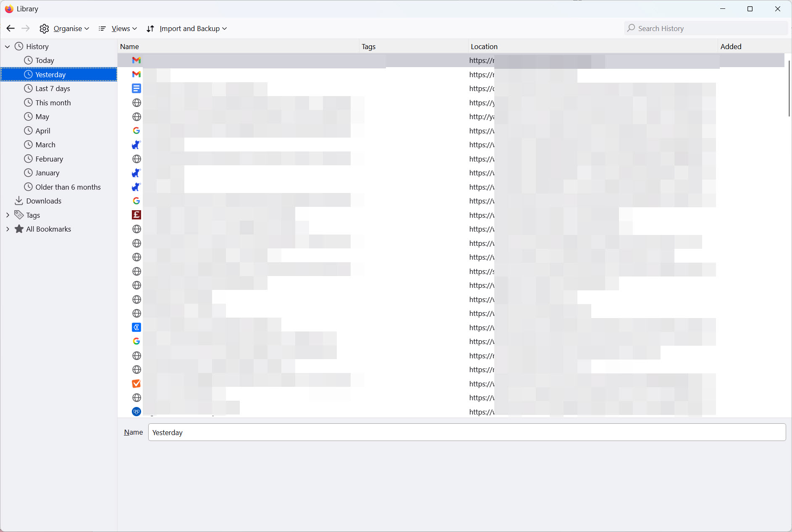The height and width of the screenshot is (532, 792).
Task: Collapse the History tree node
Action: click(8, 47)
